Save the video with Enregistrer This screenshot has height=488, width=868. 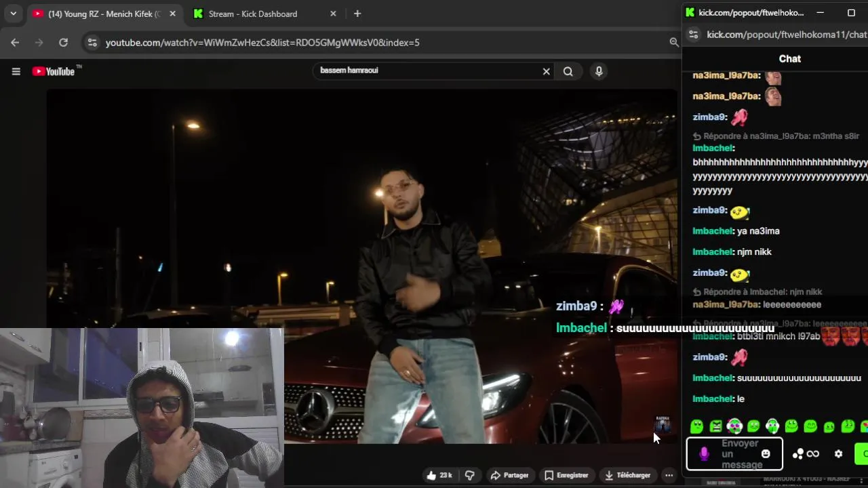coord(566,475)
